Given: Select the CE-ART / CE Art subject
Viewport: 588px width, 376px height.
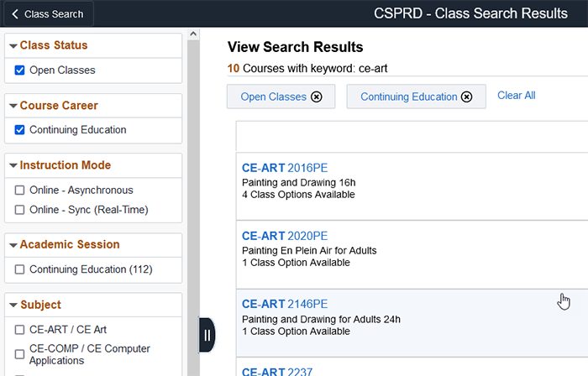Looking at the screenshot, I should pos(19,330).
